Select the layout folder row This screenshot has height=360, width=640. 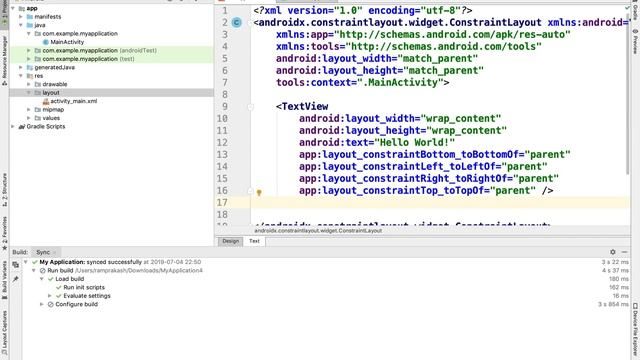tap(111, 93)
